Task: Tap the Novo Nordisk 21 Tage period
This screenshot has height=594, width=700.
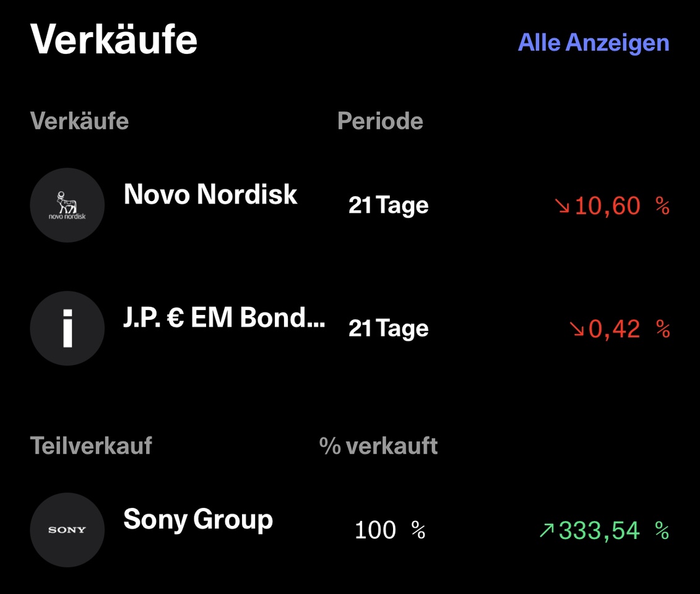Action: 389,206
